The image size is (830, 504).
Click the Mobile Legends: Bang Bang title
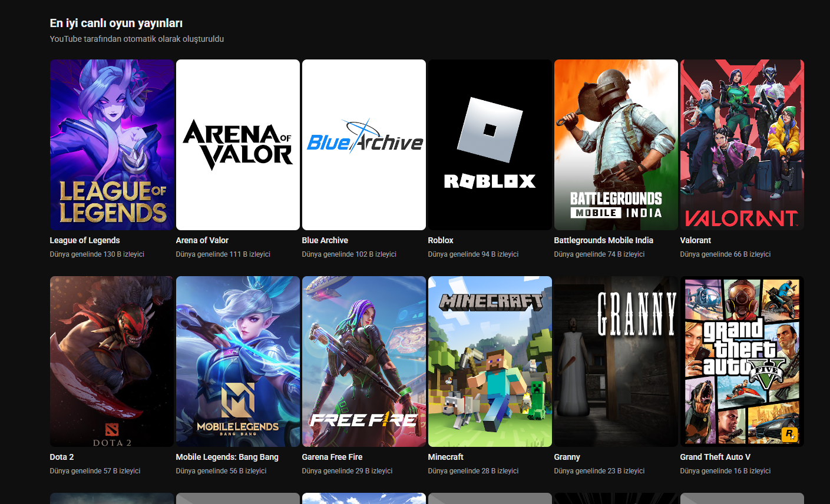(x=227, y=457)
